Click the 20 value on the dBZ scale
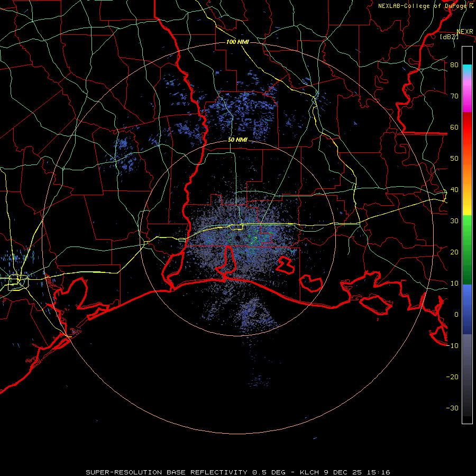Image resolution: width=476 pixels, height=476 pixels. (454, 252)
